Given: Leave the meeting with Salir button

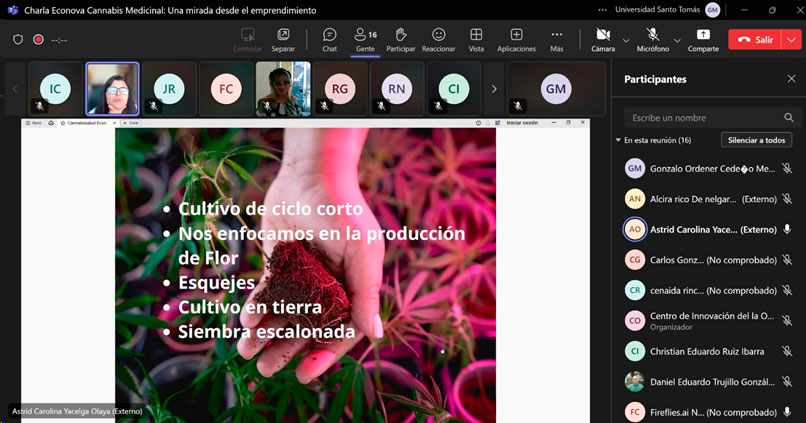Looking at the screenshot, I should pos(756,40).
